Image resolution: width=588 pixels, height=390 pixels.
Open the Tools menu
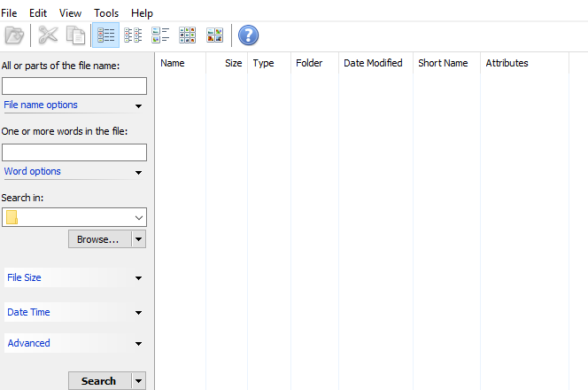[106, 13]
